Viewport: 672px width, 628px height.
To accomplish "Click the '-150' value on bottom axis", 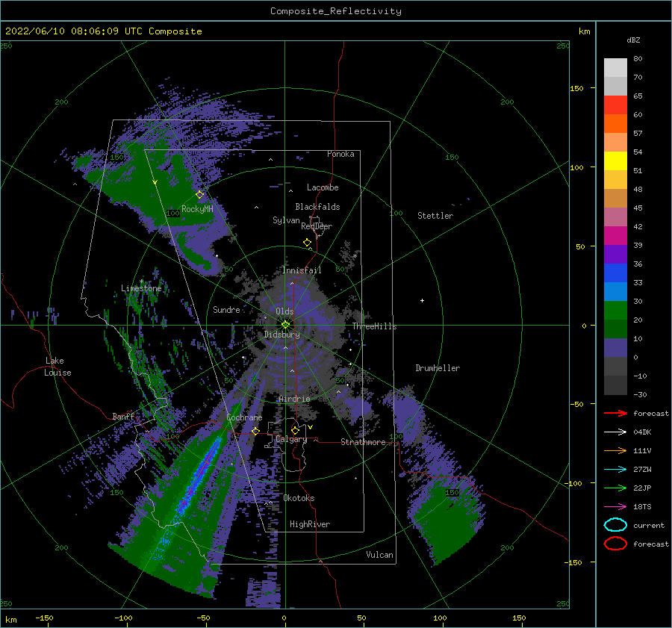I will coord(44,618).
